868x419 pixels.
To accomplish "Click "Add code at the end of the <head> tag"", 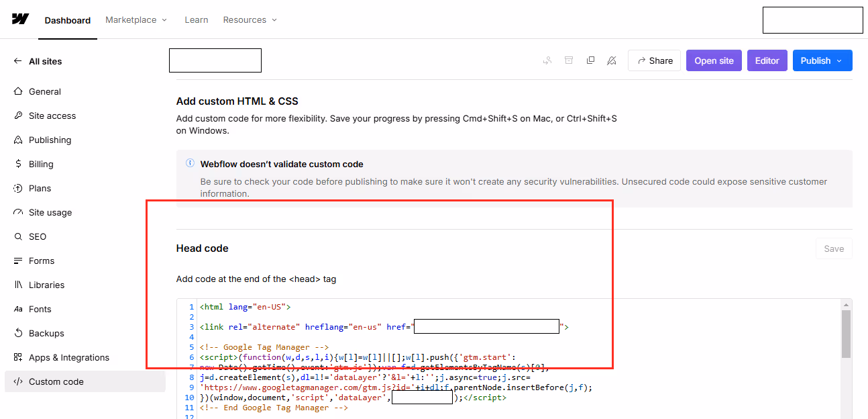I will pyautogui.click(x=256, y=279).
